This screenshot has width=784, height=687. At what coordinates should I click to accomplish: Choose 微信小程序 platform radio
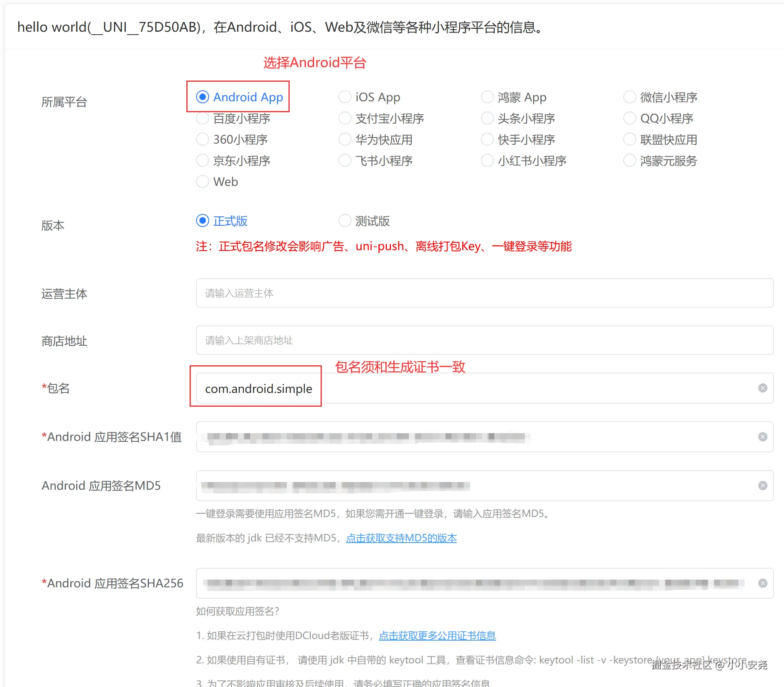click(630, 97)
